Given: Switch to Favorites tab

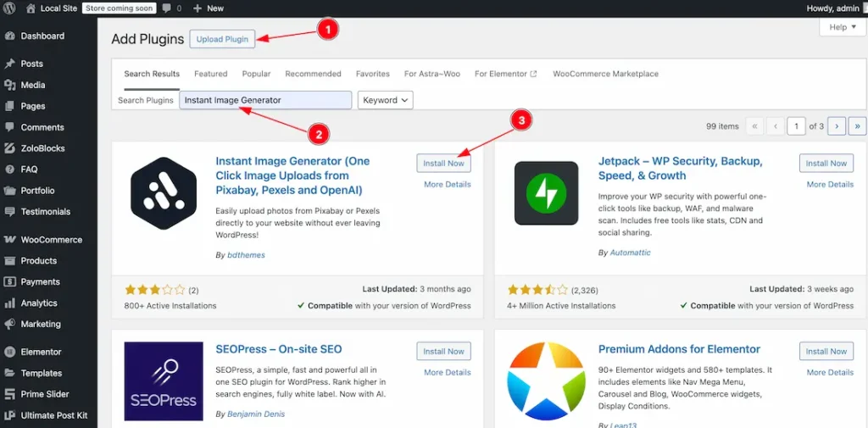Looking at the screenshot, I should (x=373, y=74).
